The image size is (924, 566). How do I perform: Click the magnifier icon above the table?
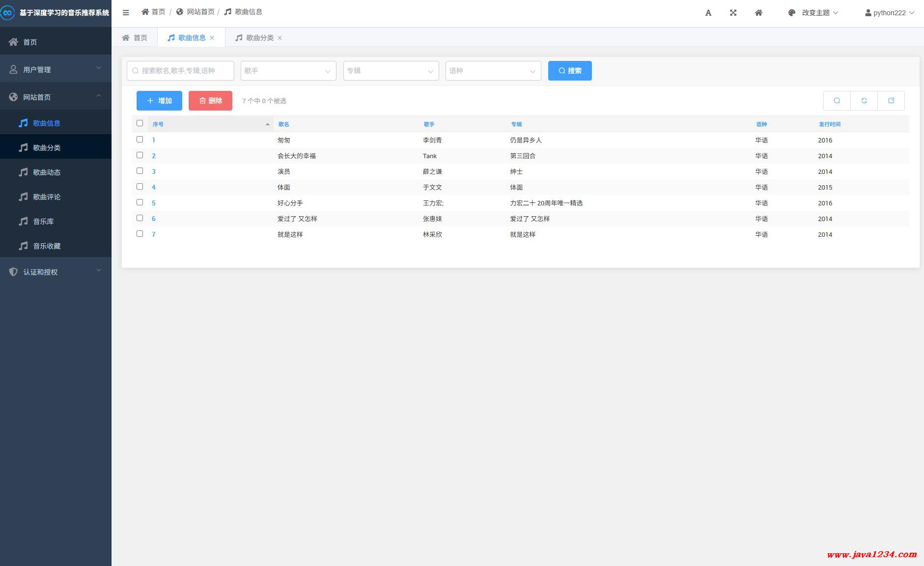(837, 101)
